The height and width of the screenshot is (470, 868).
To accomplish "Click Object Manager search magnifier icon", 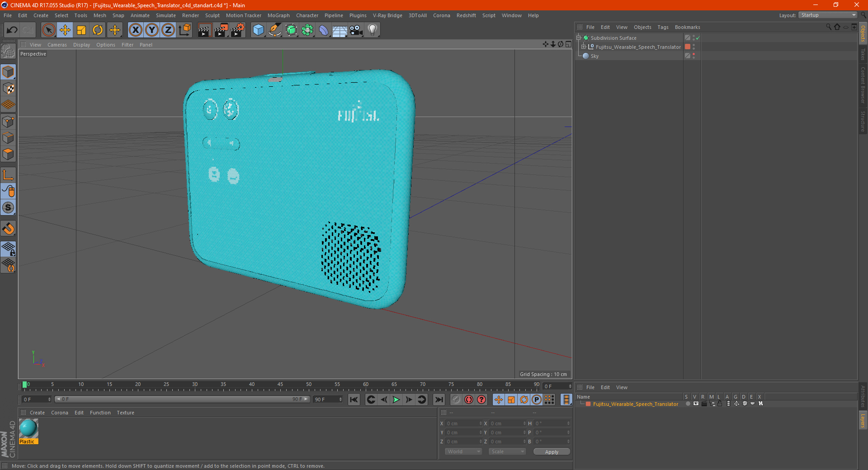I will pyautogui.click(x=829, y=27).
